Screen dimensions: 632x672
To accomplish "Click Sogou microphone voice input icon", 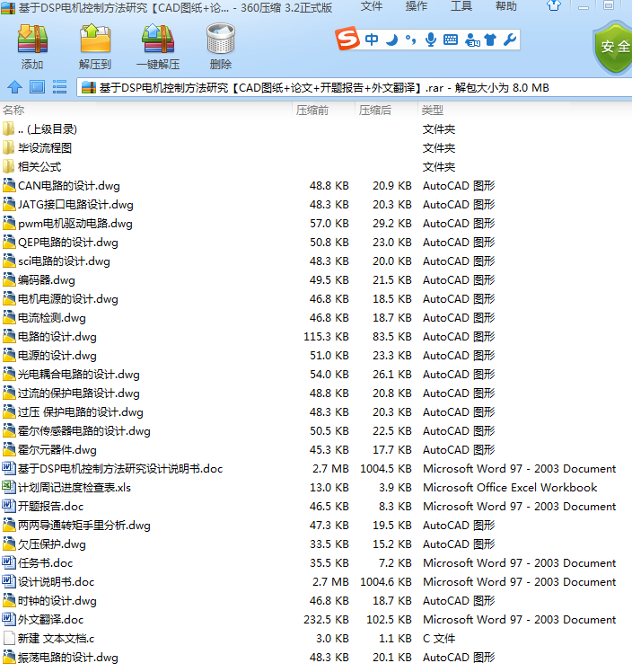I will [x=431, y=40].
